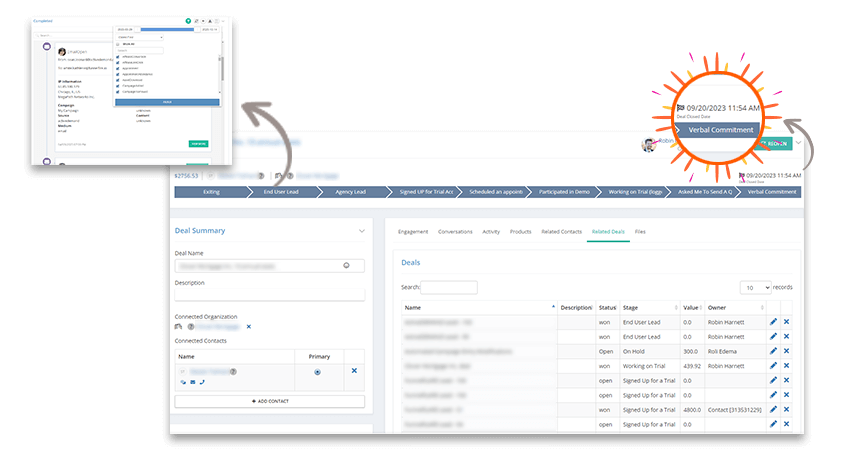Click the email icon under the contact name
846x466 pixels.
[x=191, y=382]
